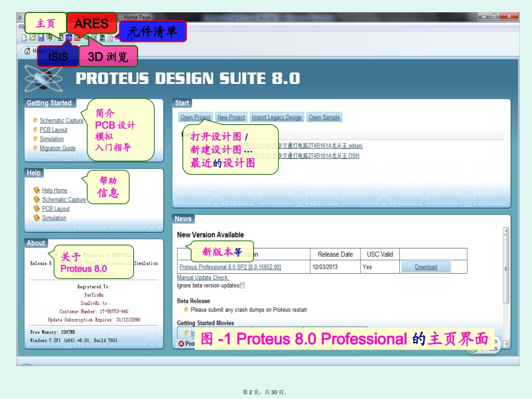This screenshot has width=532, height=399.
Task: Minimize the Proteus window
Action: tap(484, 16)
